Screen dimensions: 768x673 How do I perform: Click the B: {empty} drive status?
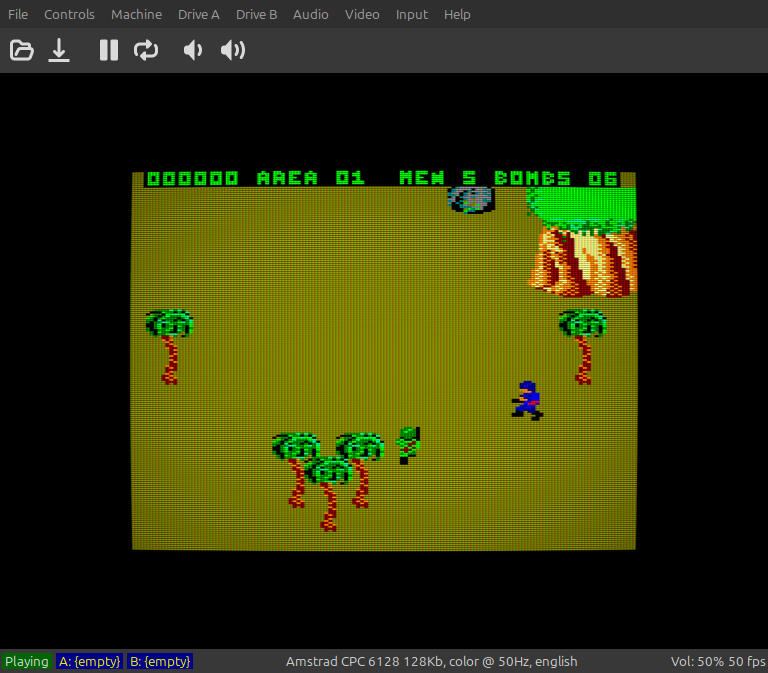coord(160,661)
